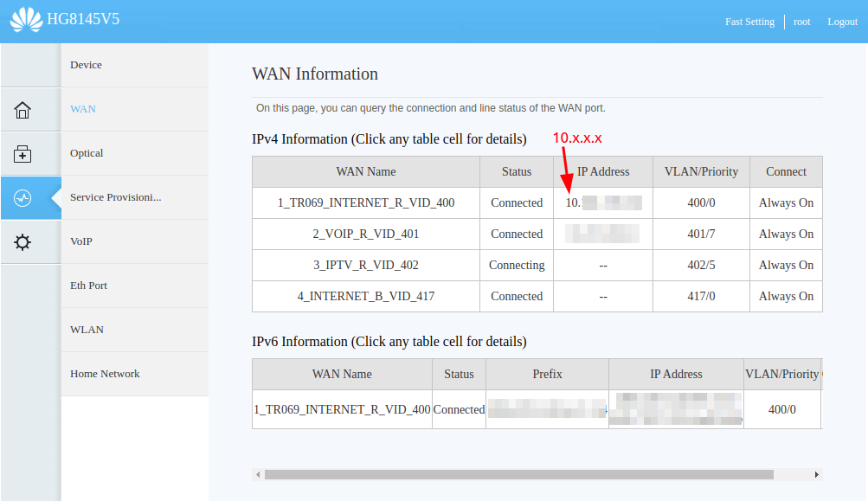The image size is (868, 501).
Task: Click the Huawei logo icon
Action: [26, 20]
